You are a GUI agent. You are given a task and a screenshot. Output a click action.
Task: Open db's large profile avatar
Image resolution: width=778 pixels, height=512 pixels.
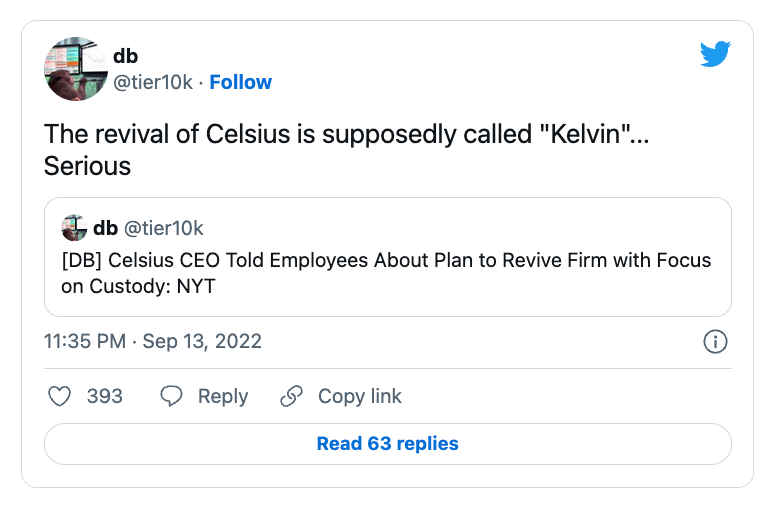[x=76, y=69]
